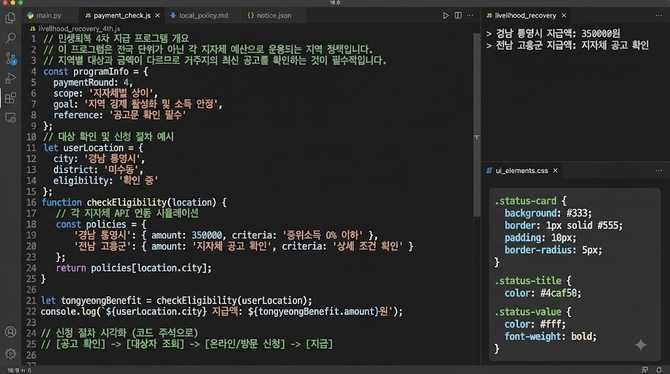Click the sparkle icon near the CSS panel
Image resolution: width=670 pixels, height=374 pixels.
coord(641,345)
